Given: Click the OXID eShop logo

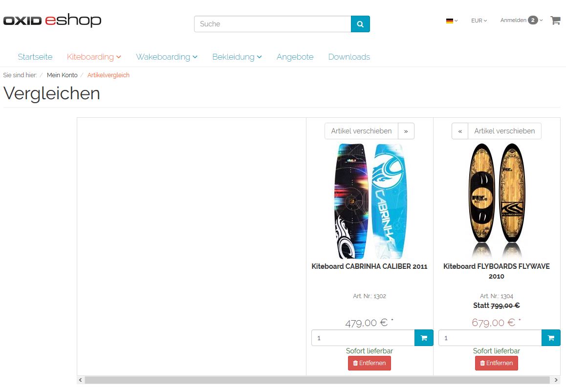Looking at the screenshot, I should pyautogui.click(x=52, y=20).
